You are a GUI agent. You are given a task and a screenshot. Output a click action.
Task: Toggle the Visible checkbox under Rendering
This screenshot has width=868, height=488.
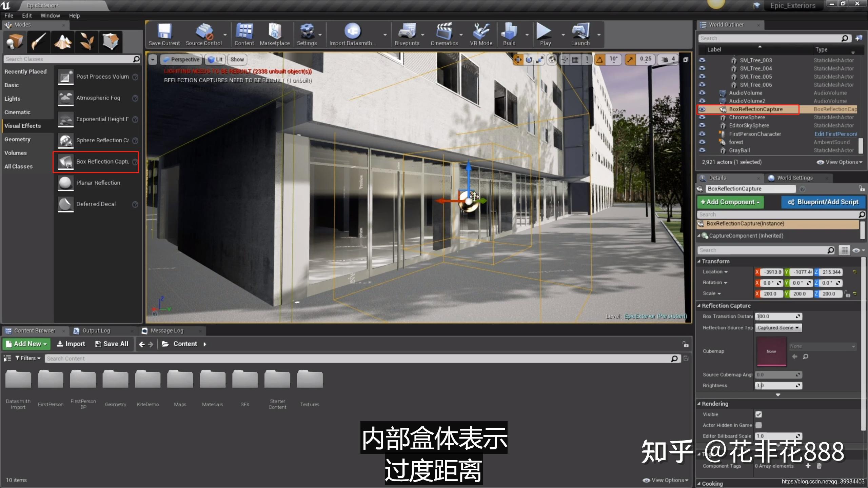coord(758,414)
